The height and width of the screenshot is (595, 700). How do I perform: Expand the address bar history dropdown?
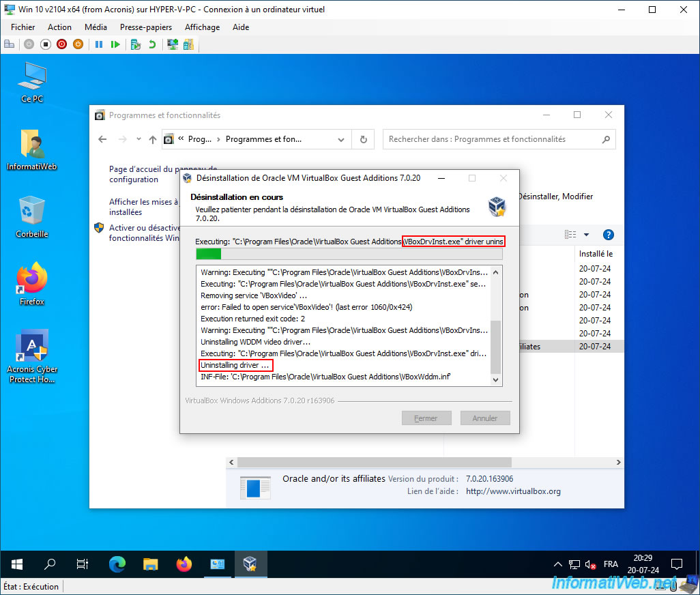coord(341,140)
